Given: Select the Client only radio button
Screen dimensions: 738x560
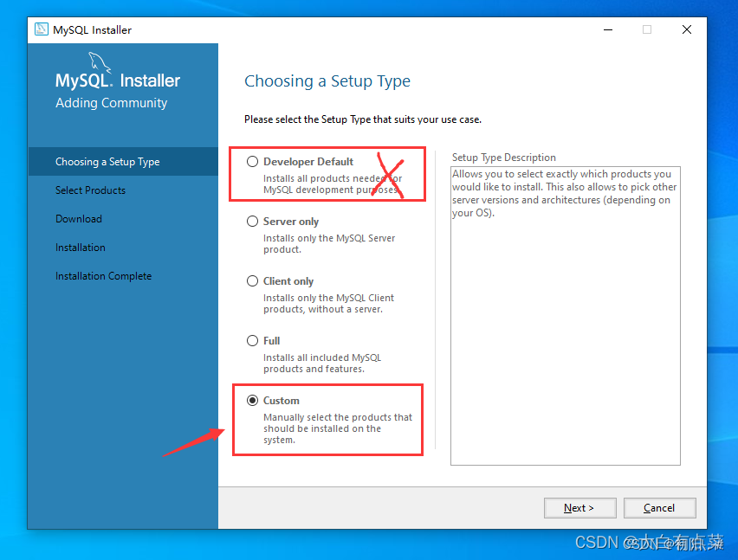Looking at the screenshot, I should (252, 281).
